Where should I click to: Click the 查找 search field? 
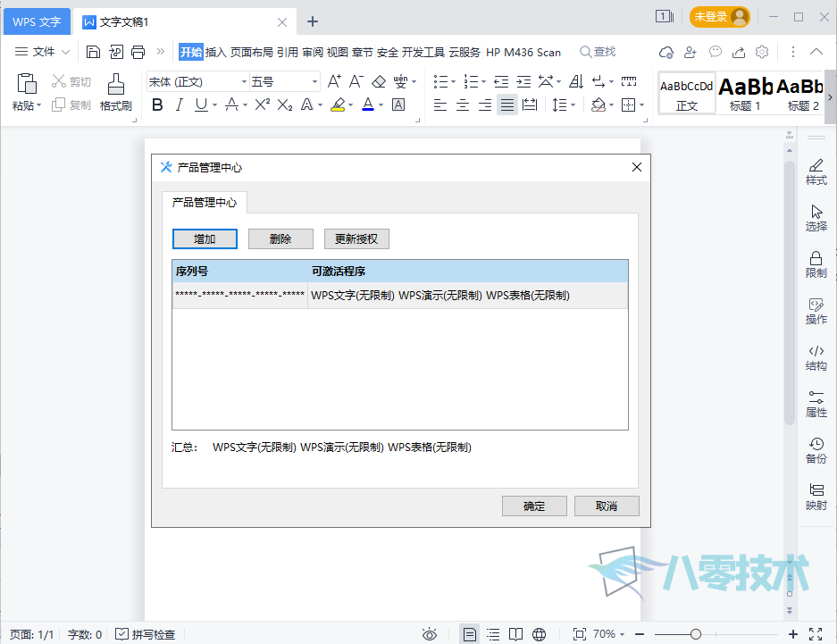pyautogui.click(x=598, y=52)
